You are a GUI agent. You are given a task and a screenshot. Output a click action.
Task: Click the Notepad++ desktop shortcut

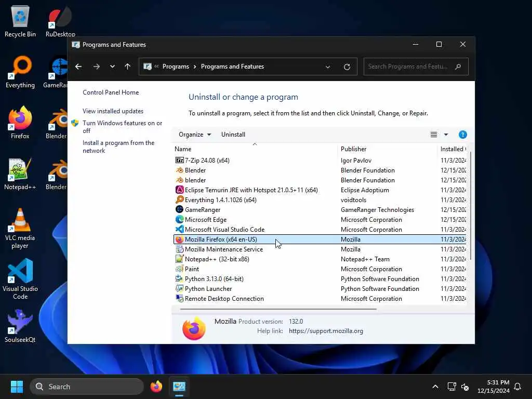(x=20, y=174)
